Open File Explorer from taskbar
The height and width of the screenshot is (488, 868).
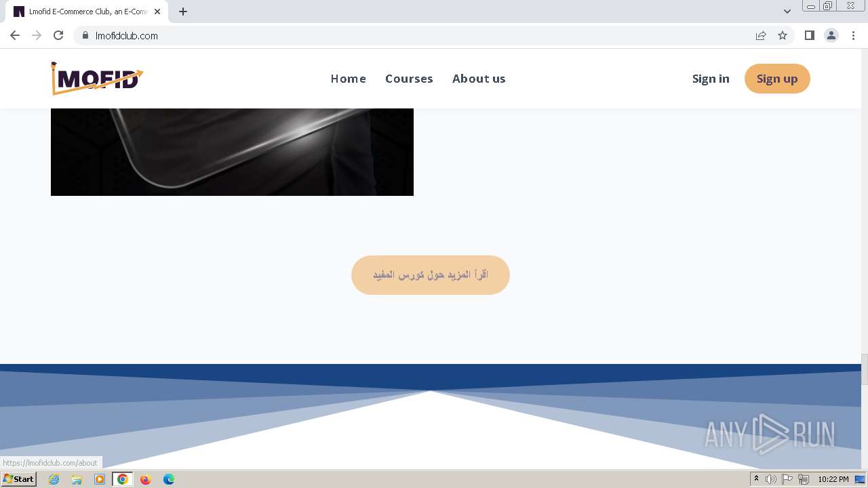[77, 479]
